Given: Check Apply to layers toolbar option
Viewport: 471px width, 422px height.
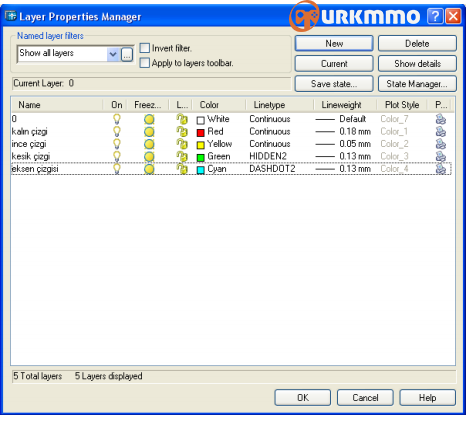Looking at the screenshot, I should click(x=145, y=63).
